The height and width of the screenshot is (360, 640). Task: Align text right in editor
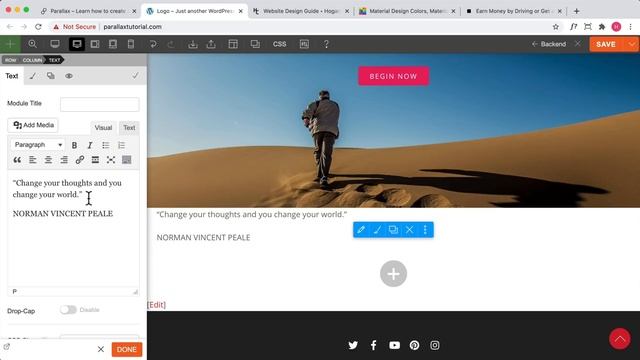pyautogui.click(x=64, y=160)
